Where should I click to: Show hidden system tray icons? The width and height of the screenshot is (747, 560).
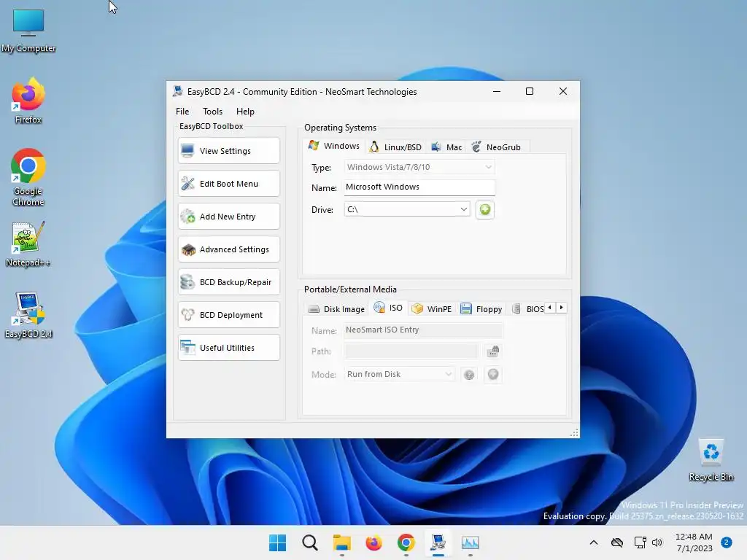(594, 542)
